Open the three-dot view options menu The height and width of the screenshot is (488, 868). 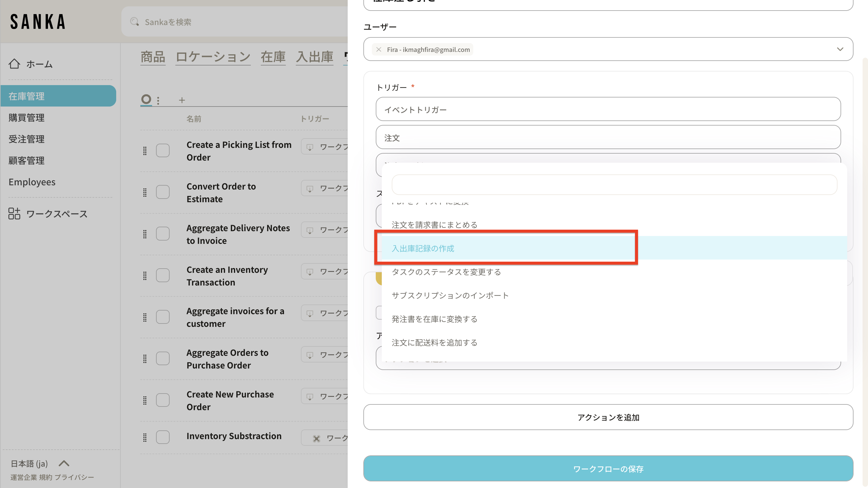pyautogui.click(x=158, y=100)
